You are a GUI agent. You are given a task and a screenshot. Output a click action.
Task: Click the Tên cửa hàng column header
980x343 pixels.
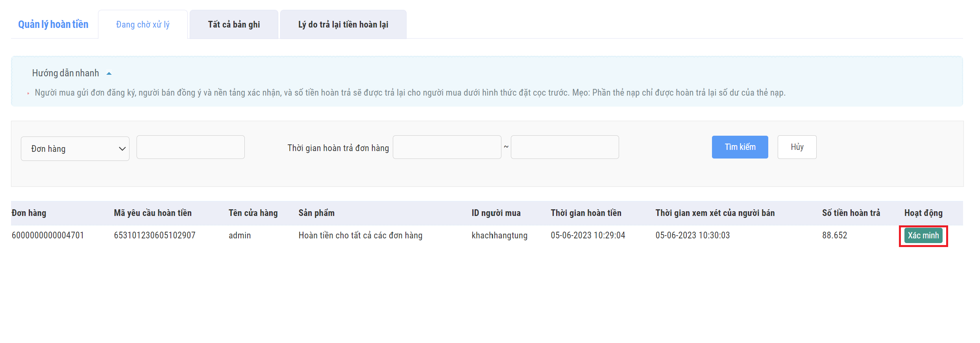pos(253,213)
